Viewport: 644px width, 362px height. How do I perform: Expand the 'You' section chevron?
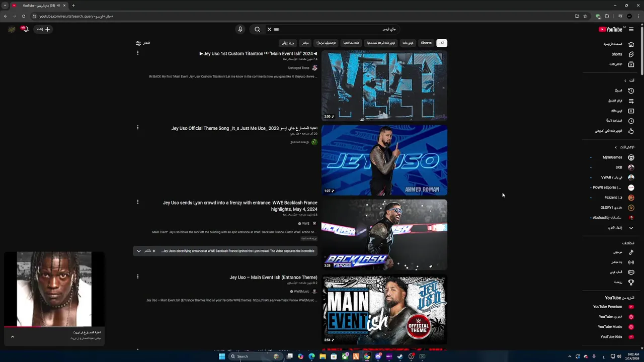coord(625,80)
